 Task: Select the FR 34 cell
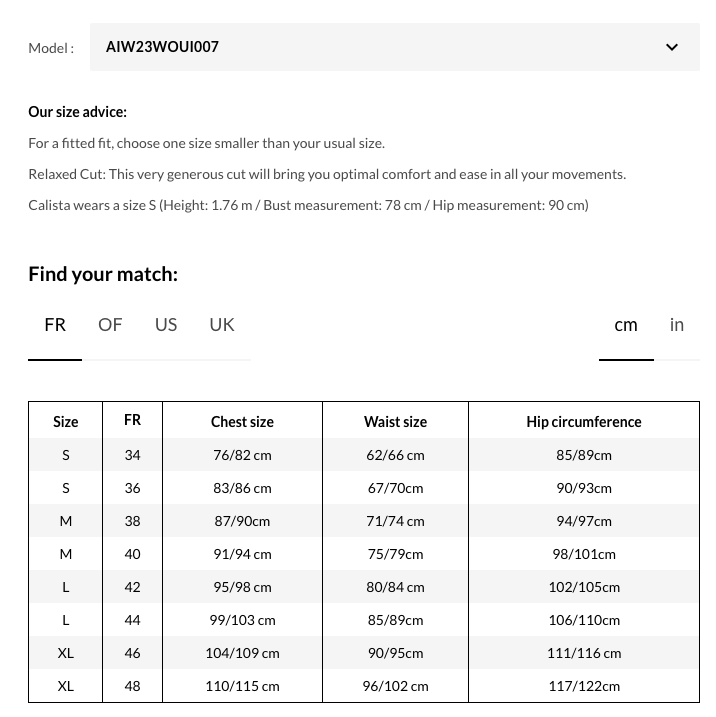click(x=133, y=455)
